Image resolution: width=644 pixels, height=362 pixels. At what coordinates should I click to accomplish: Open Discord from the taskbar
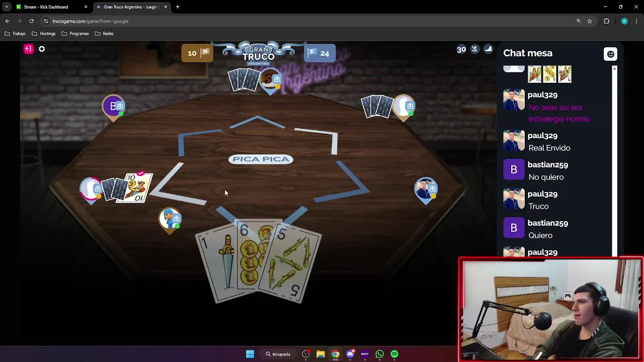tap(350, 354)
